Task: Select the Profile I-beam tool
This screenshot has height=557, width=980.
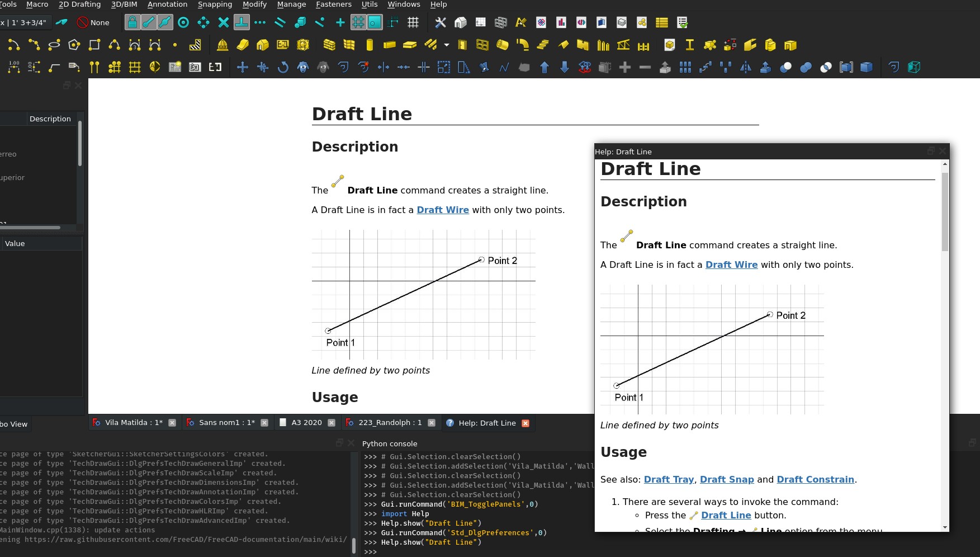Action: 690,45
